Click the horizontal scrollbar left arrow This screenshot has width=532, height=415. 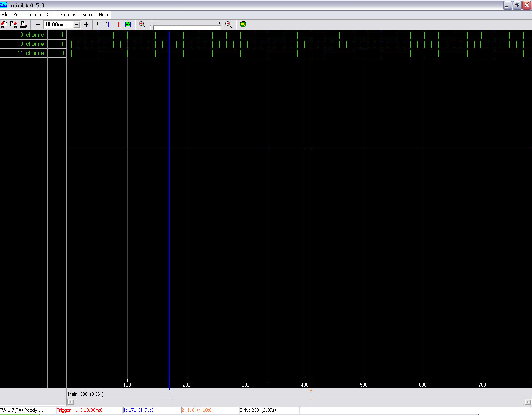[71, 402]
